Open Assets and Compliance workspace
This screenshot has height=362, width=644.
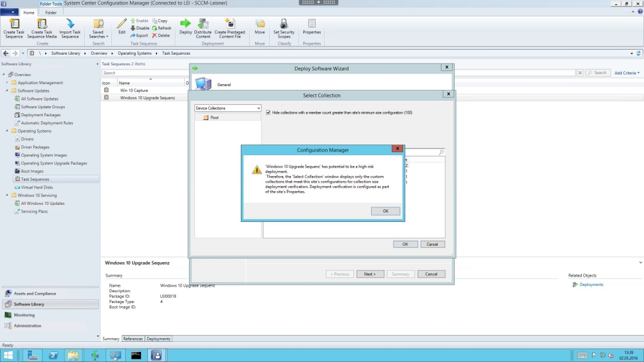[50, 293]
